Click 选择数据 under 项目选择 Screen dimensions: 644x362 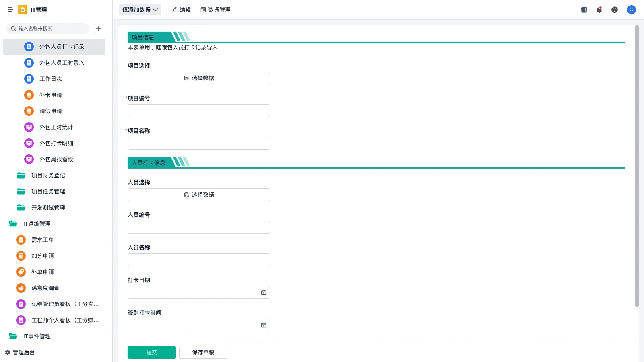[198, 78]
